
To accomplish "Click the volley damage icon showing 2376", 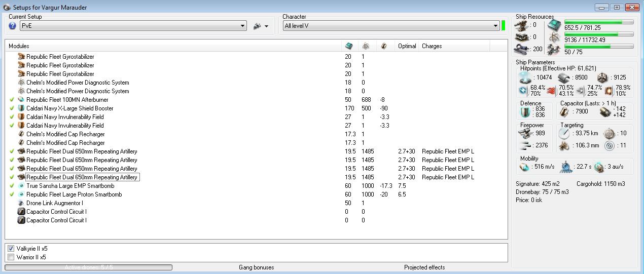I will pos(525,145).
